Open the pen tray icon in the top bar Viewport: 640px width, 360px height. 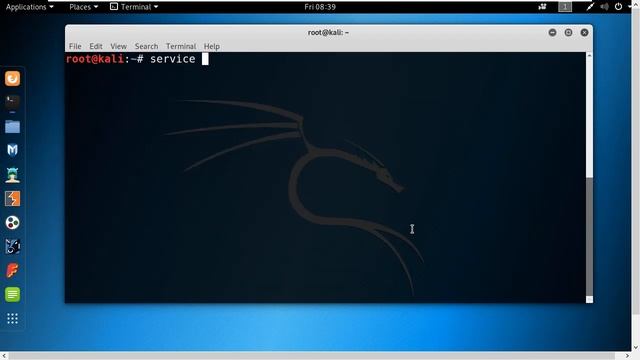(x=590, y=7)
